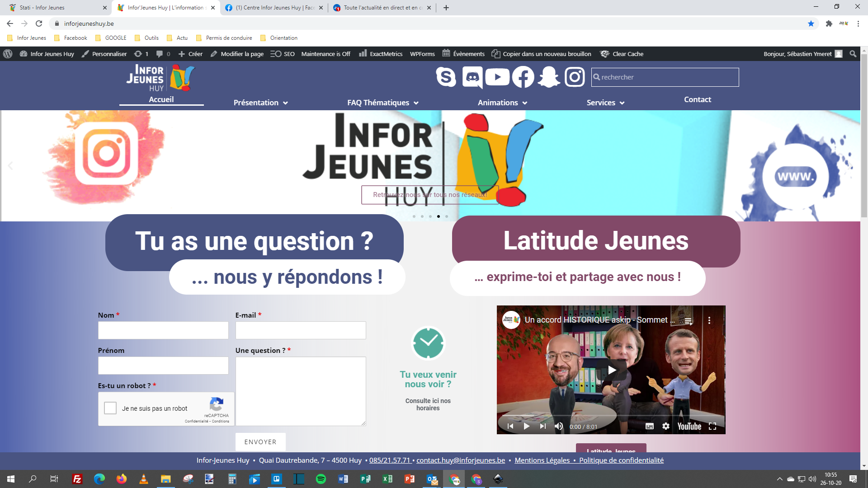Click 'Modifier la page' in admin bar
868x488 pixels.
pyautogui.click(x=237, y=54)
